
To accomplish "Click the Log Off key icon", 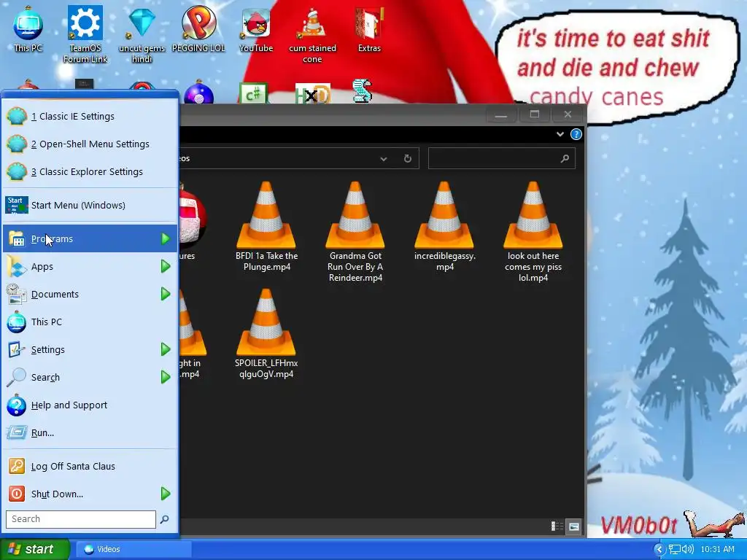I will 16,466.
